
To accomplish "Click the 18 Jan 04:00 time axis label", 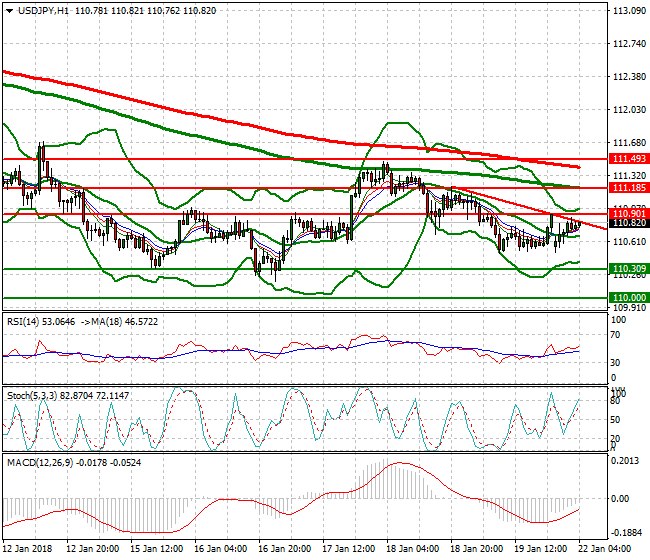I will [412, 549].
